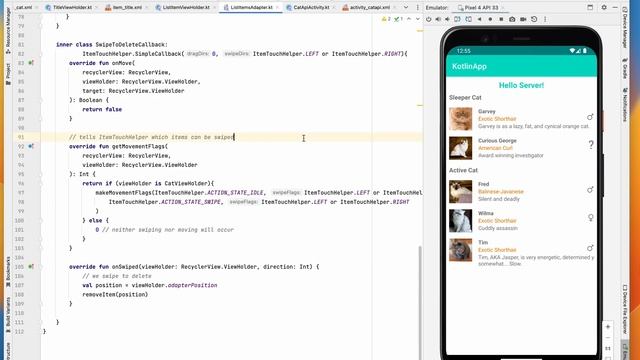The width and height of the screenshot is (640, 360).
Task: Click the emulator Overview square button
Action: point(501,19)
